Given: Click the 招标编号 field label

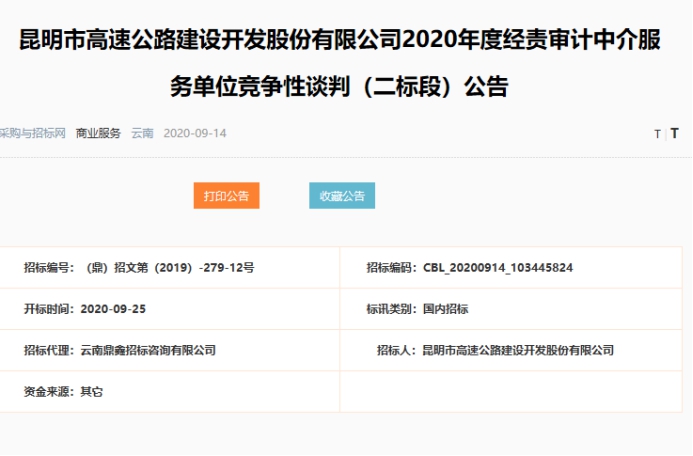Looking at the screenshot, I should (48, 267).
